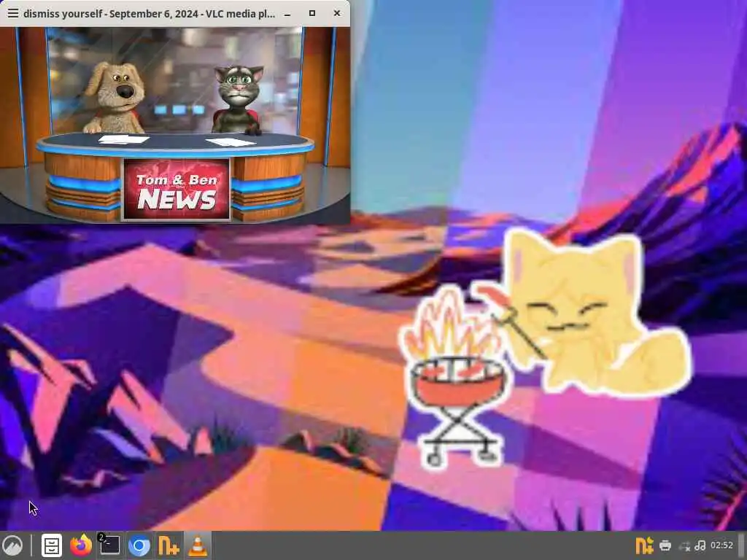Screen dimensions: 747x560
Task: Close the VLC media player window
Action: point(337,13)
